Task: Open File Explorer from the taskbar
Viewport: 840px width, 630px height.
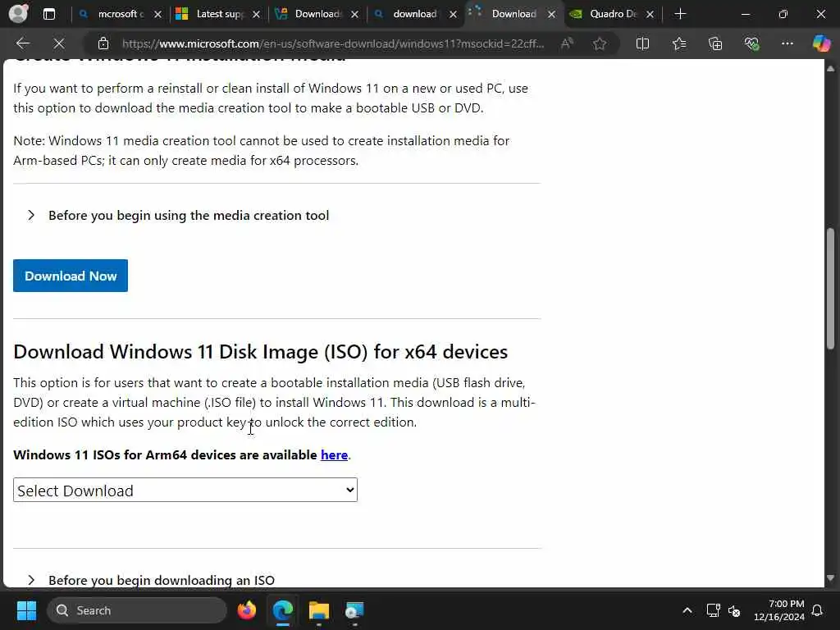Action: tap(319, 610)
